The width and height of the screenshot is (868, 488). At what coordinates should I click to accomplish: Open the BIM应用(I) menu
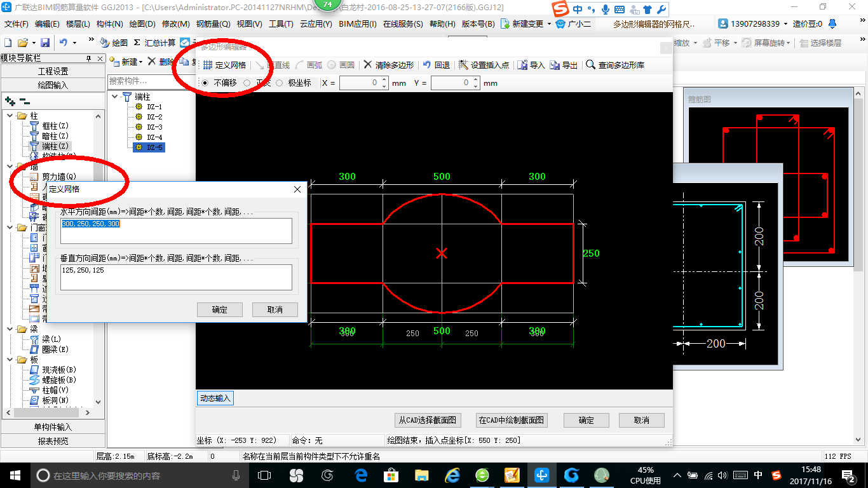click(358, 24)
